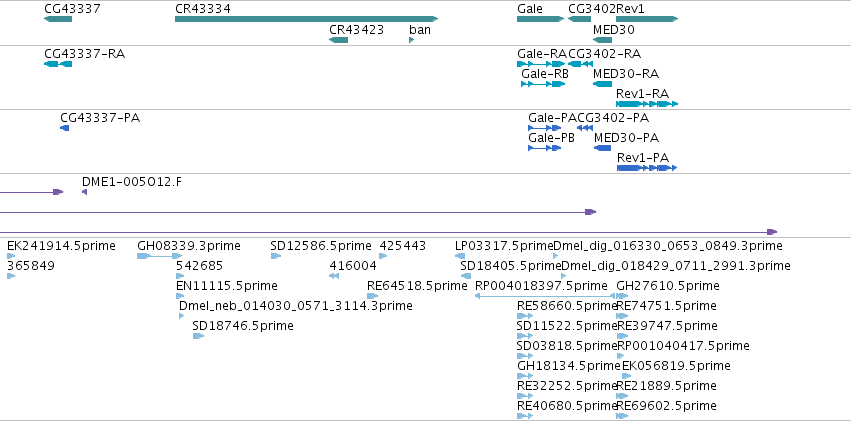The height and width of the screenshot is (421, 851).
Task: Click the RE39747.5prime EST
Action: [x=623, y=336]
